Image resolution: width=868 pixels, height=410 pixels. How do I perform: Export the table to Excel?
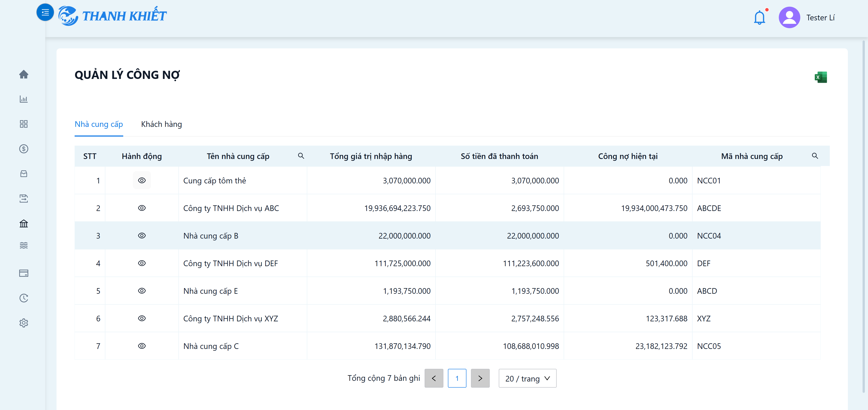[821, 77]
